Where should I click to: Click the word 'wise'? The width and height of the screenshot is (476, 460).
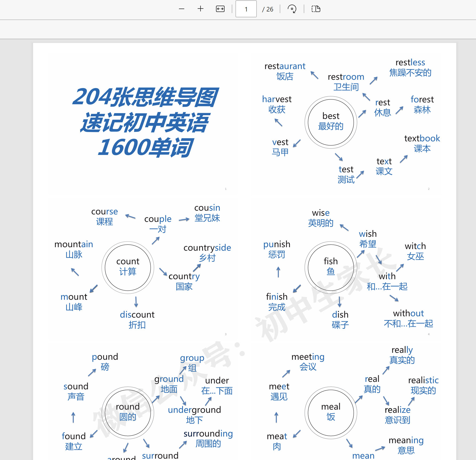pos(321,213)
